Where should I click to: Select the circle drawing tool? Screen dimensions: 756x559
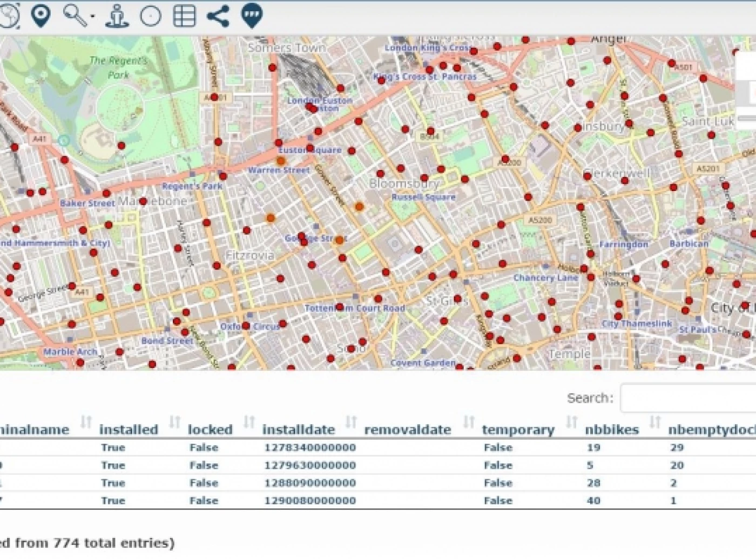[150, 16]
